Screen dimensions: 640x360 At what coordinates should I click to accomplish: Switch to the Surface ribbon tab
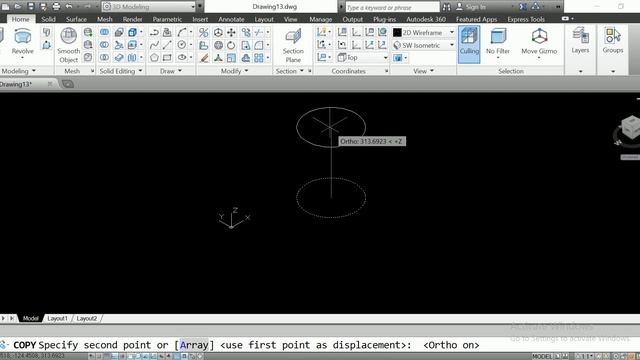click(x=76, y=19)
